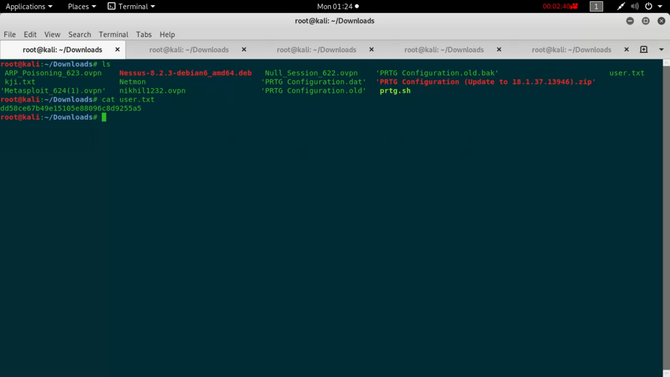Click the green terminal cursor prompt
This screenshot has width=670, height=377.
click(x=104, y=117)
